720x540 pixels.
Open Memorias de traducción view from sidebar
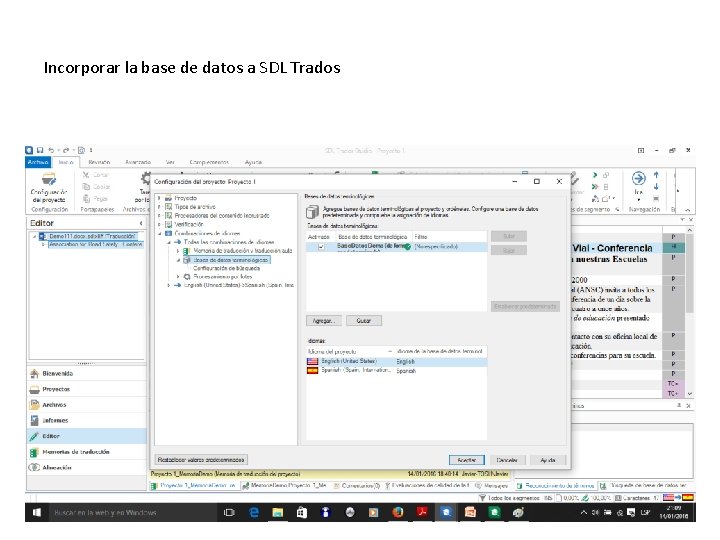tap(87, 452)
